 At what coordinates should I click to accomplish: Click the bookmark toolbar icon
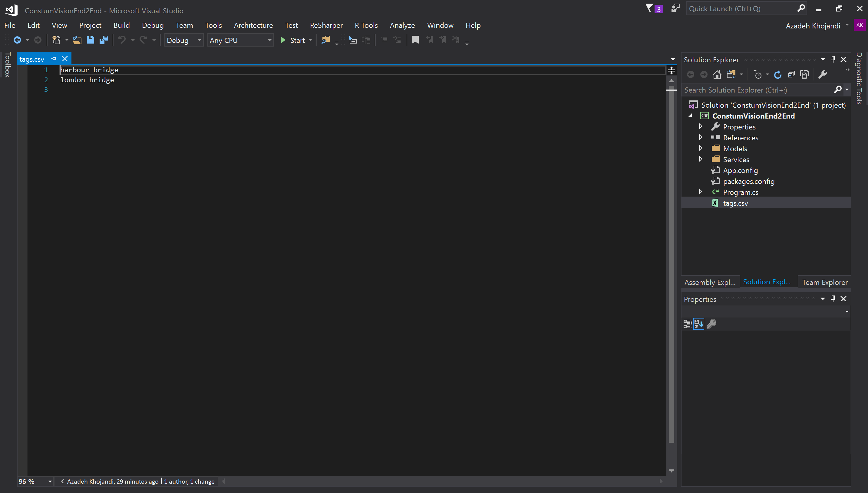415,40
